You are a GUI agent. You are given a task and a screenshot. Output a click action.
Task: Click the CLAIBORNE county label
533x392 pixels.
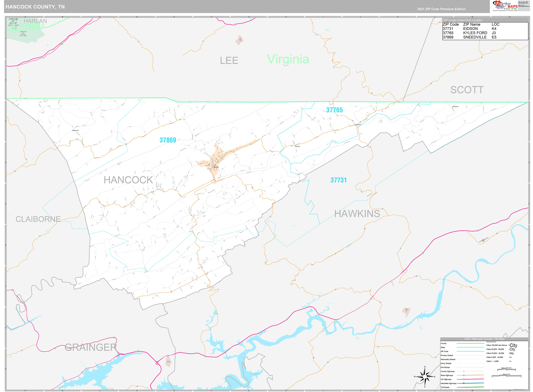(38, 219)
